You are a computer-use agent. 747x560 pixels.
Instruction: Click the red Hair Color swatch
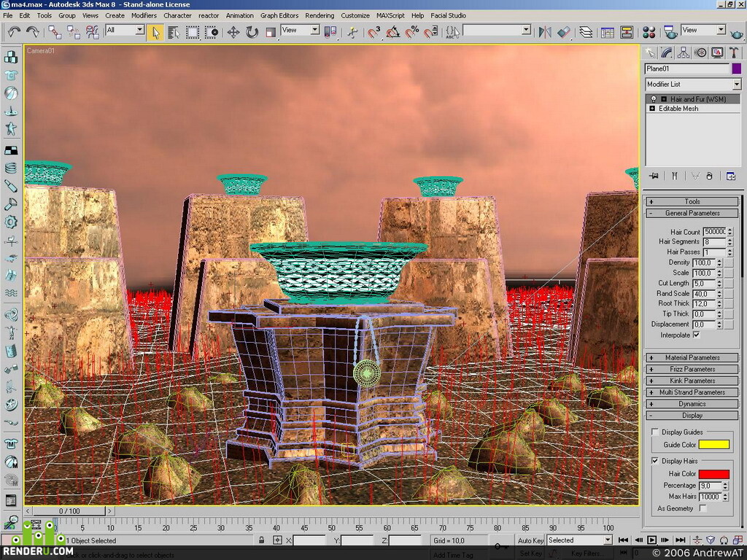point(713,474)
